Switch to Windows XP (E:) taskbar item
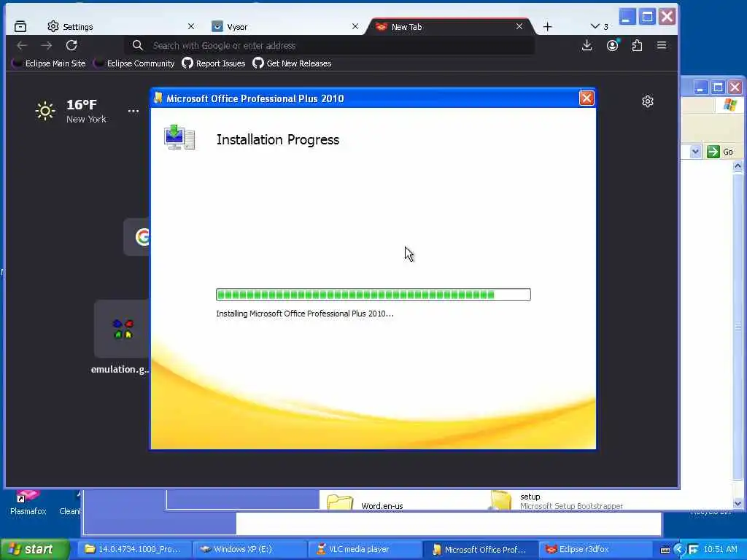 coord(250,549)
